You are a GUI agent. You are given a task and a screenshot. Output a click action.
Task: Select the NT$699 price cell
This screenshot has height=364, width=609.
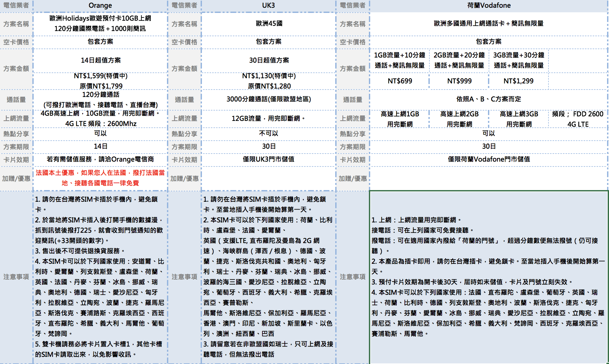click(400, 81)
